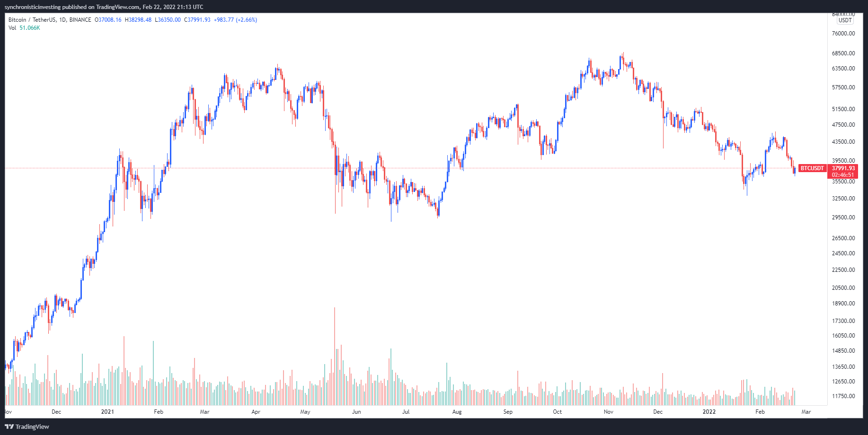868x435 pixels.
Task: Select the Bitcoin / TetherUS chart title
Action: 50,20
